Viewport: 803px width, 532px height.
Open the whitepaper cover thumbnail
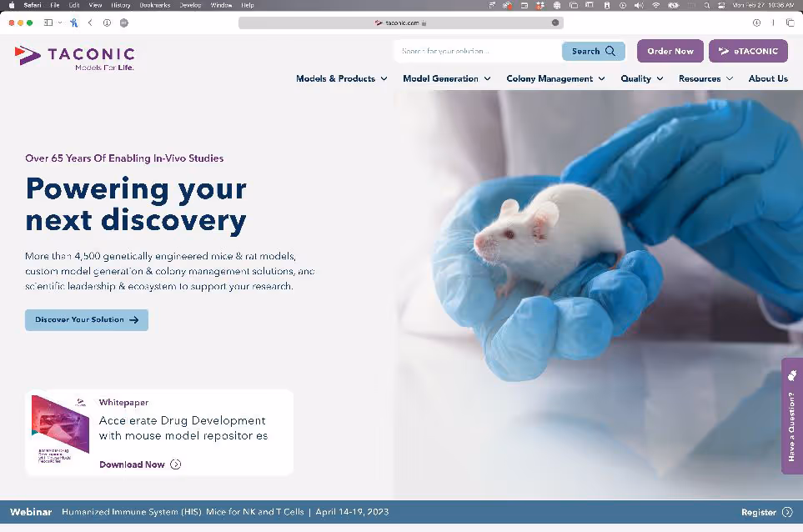click(60, 429)
